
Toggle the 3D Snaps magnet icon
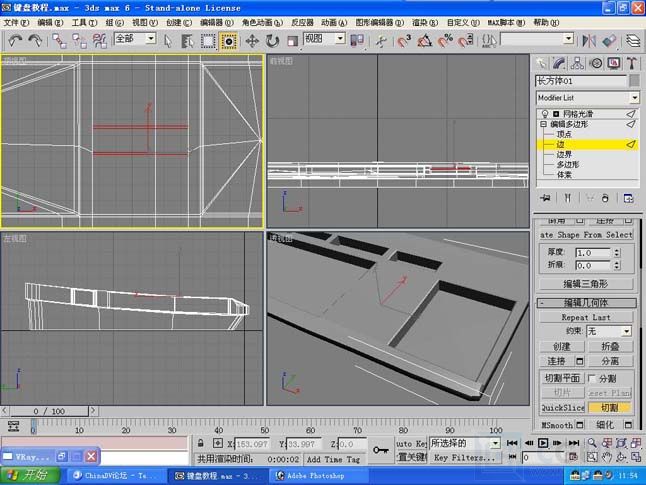(x=404, y=40)
